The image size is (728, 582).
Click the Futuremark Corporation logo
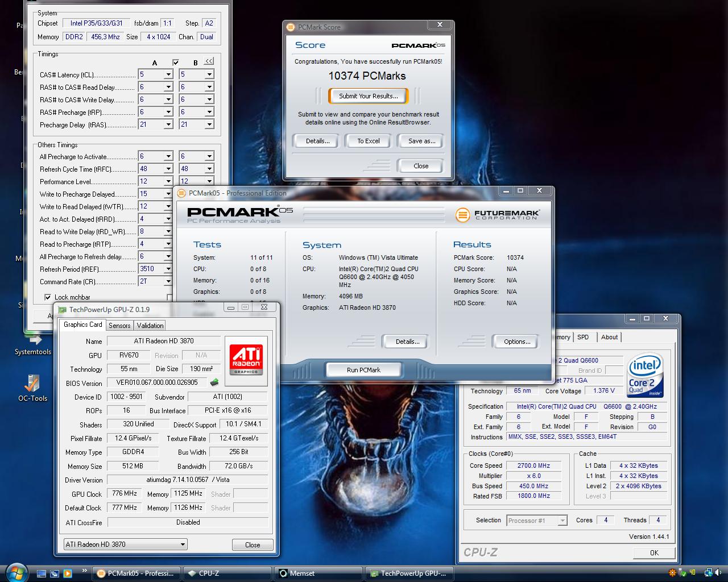coord(498,215)
